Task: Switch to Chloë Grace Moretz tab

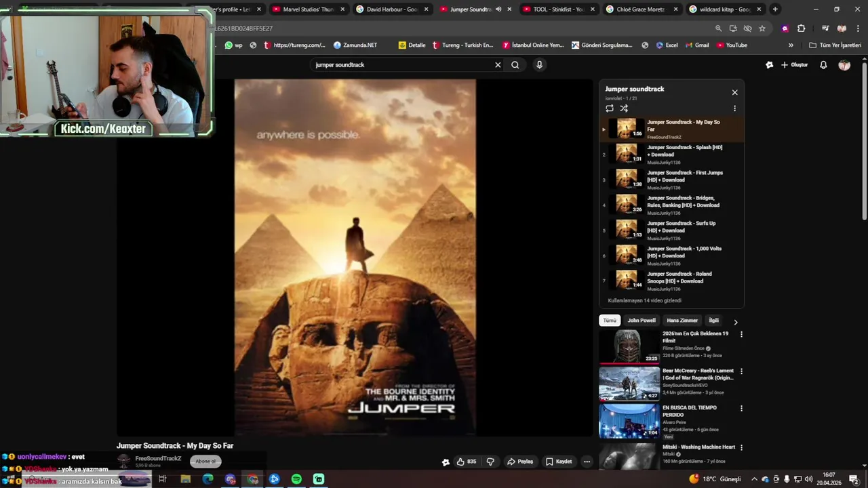Action: (x=642, y=9)
